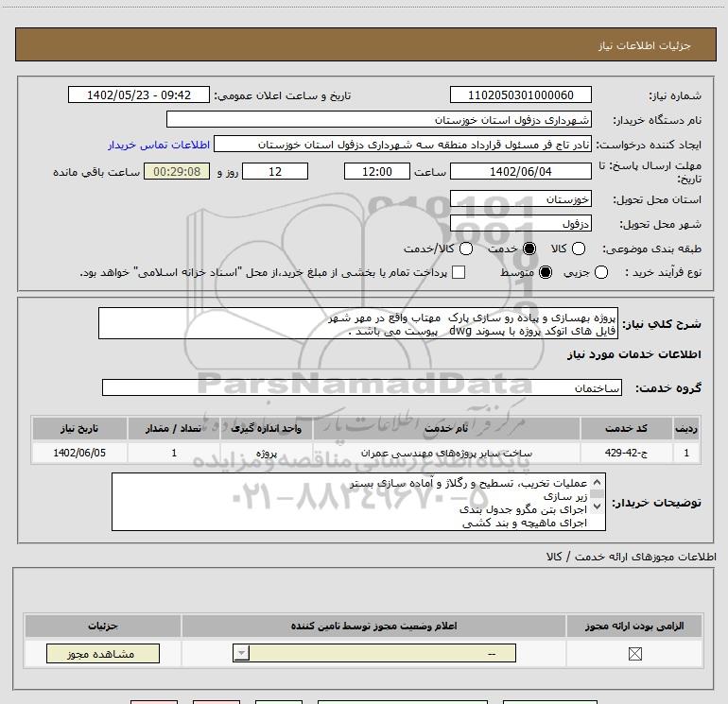Select the کالا radio button

coord(578,249)
